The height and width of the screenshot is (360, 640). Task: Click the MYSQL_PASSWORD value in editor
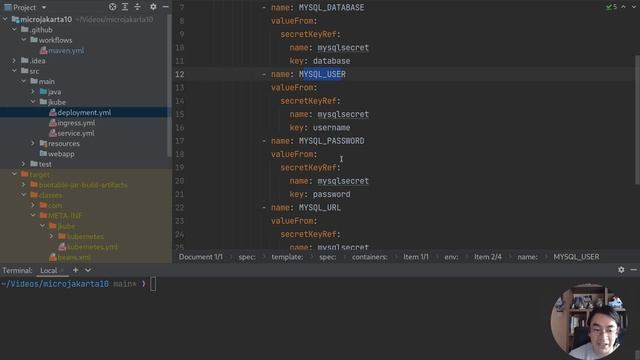point(331,141)
